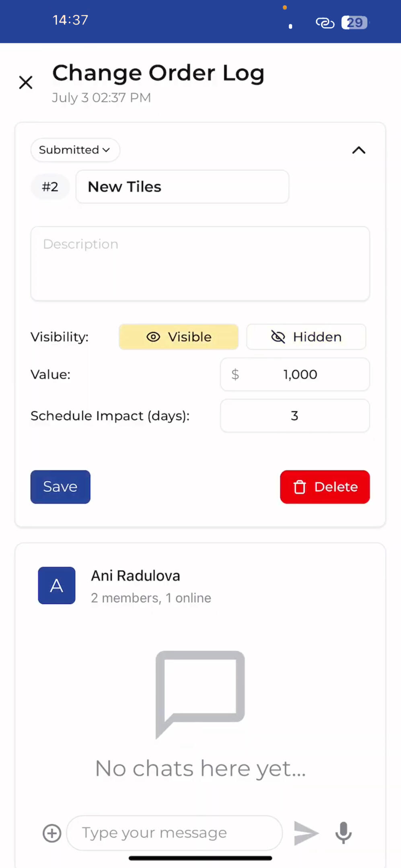This screenshot has height=868, width=401.
Task: Set visibility to Visible
Action: (x=179, y=337)
